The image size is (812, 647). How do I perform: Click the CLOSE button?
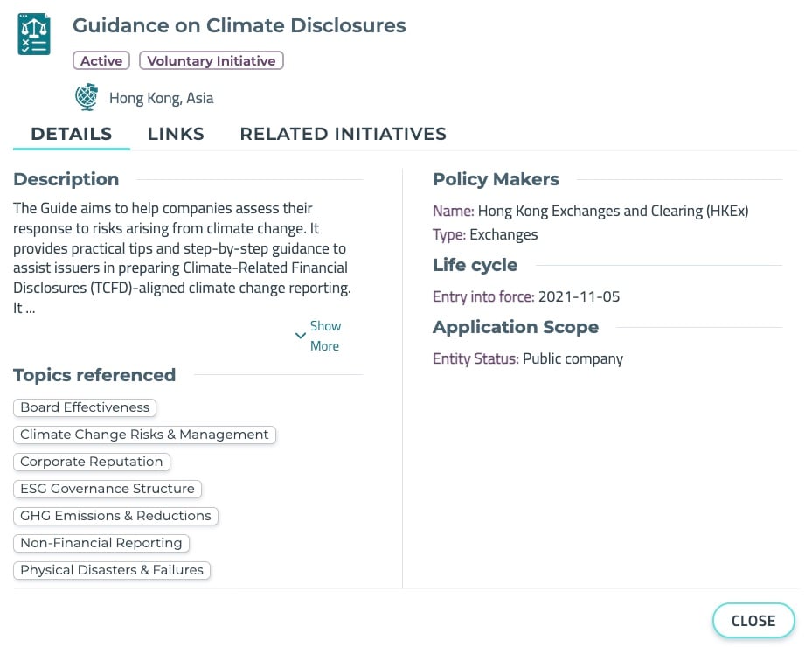pyautogui.click(x=753, y=621)
